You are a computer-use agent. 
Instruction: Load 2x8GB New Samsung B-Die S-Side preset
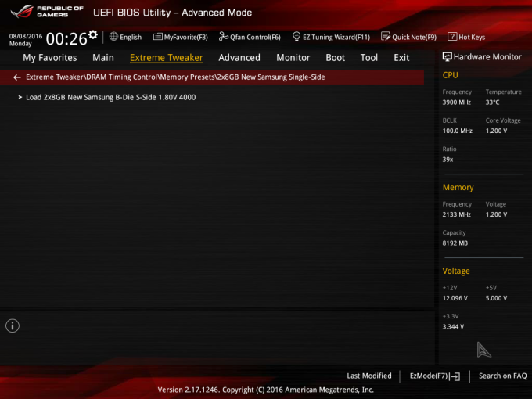(x=110, y=97)
